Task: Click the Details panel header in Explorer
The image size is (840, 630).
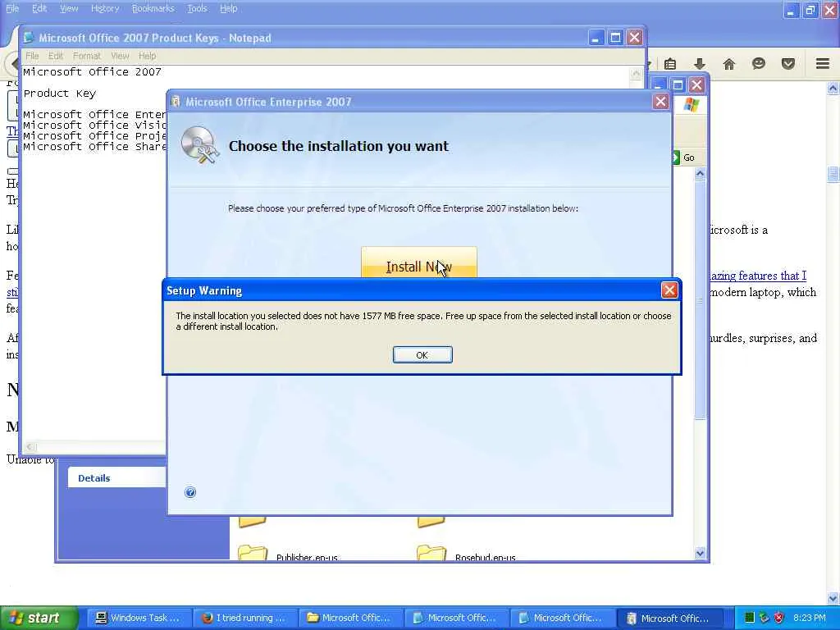Action: (x=116, y=478)
